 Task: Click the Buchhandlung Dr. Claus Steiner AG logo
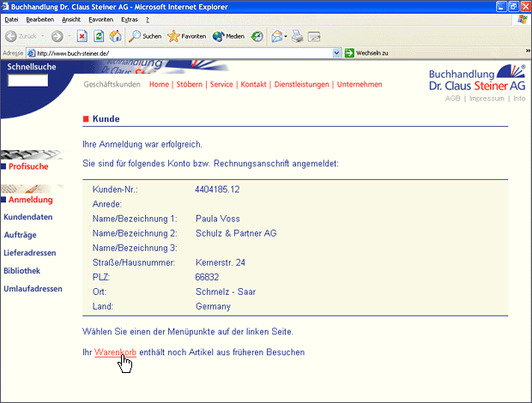477,78
